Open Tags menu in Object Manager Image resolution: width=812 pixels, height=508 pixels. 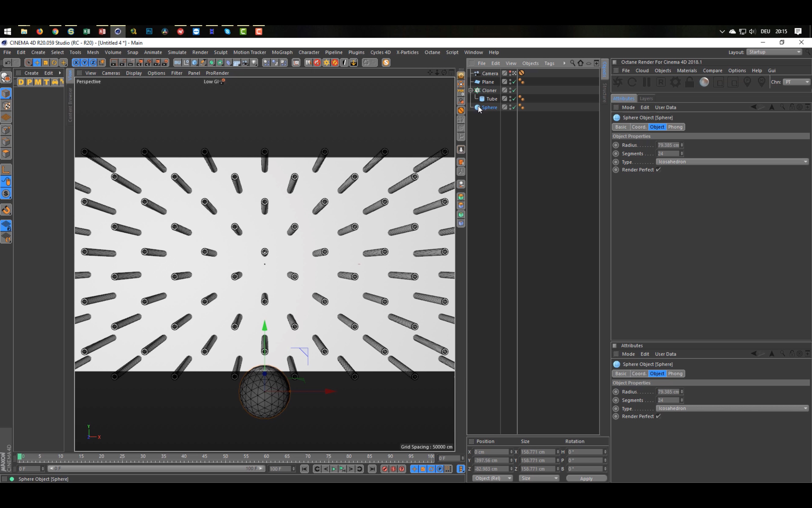(x=549, y=63)
